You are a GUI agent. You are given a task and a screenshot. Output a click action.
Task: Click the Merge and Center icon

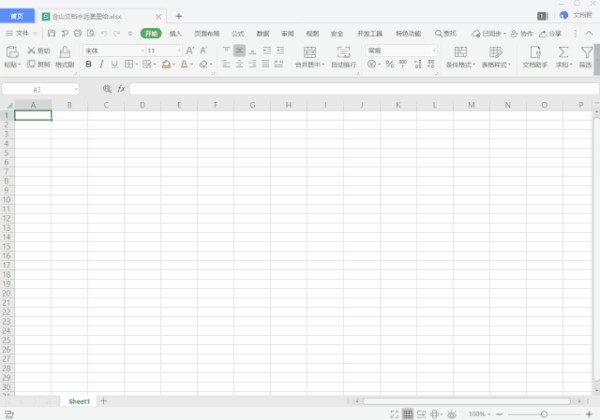(310, 52)
